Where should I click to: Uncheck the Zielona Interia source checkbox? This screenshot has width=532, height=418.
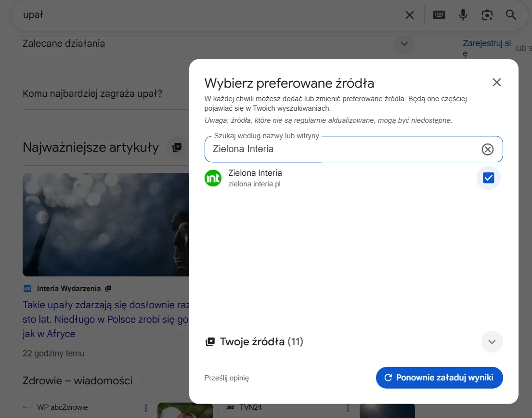click(x=488, y=178)
